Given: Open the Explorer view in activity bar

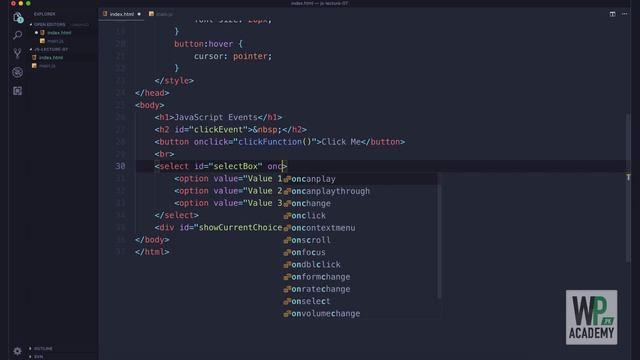Looking at the screenshot, I should (x=18, y=17).
